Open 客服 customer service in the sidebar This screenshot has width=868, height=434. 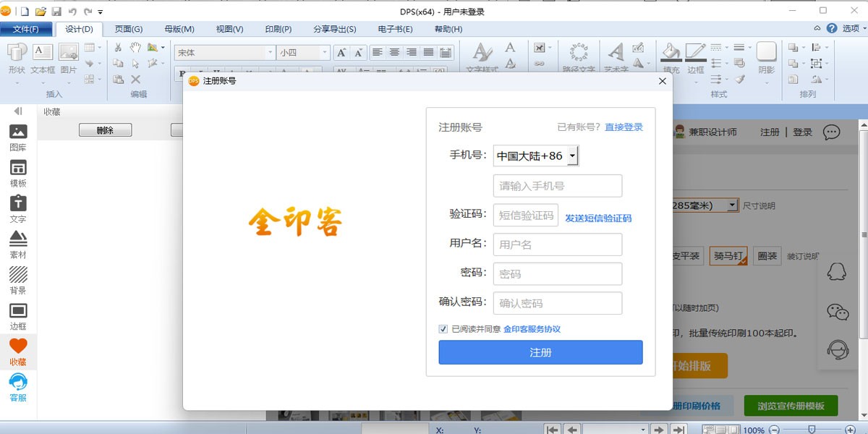coord(18,388)
